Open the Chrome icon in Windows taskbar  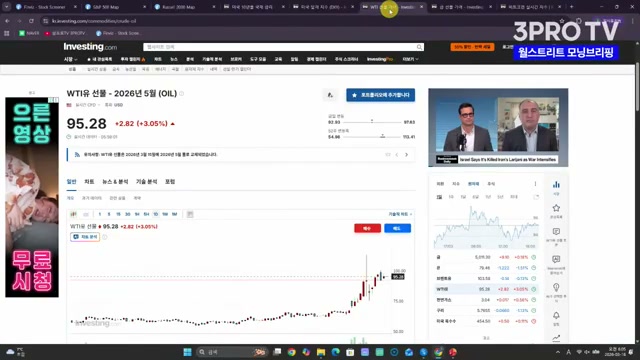tap(291, 352)
